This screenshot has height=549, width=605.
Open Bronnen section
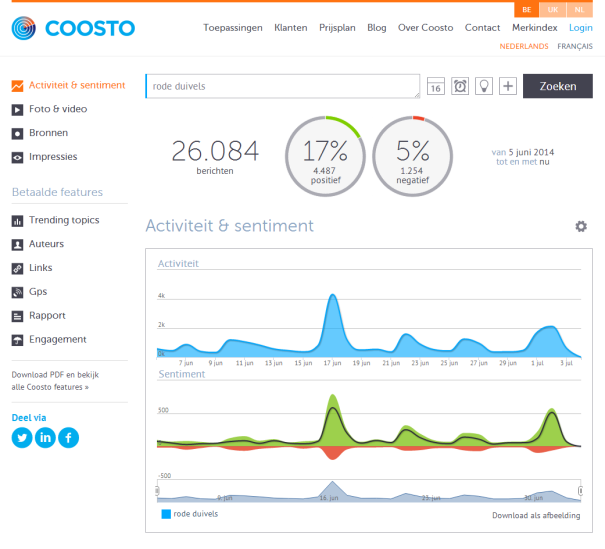pos(48,133)
